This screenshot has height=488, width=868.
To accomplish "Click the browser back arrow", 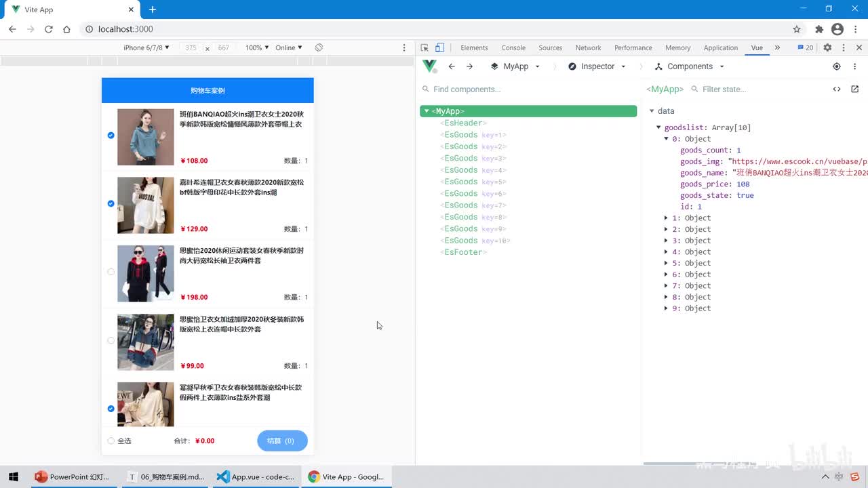I will tap(12, 29).
